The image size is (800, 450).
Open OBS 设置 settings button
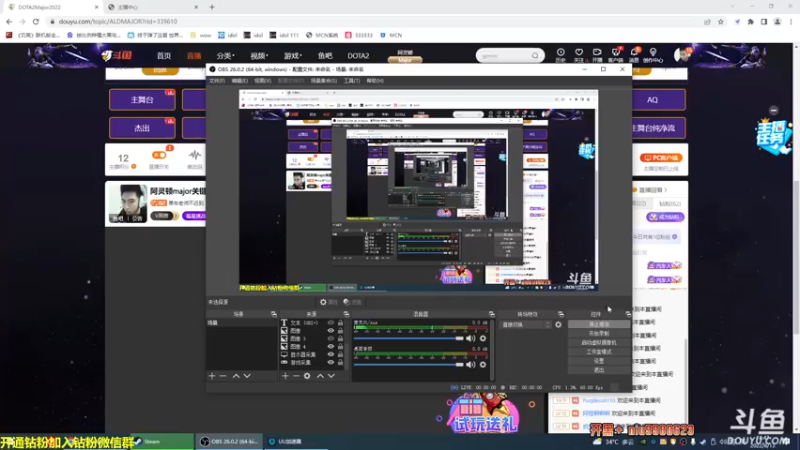598,361
